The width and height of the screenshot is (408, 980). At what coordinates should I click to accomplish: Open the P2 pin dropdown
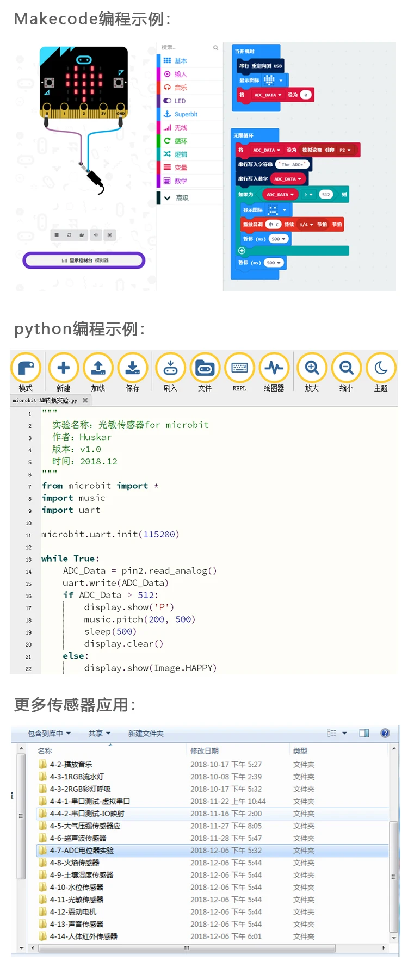coord(345,150)
